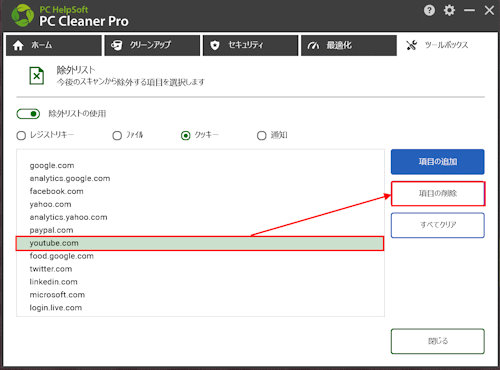Toggle the 除外リストの使用 switch
Image resolution: width=500 pixels, height=370 pixels.
(28, 114)
